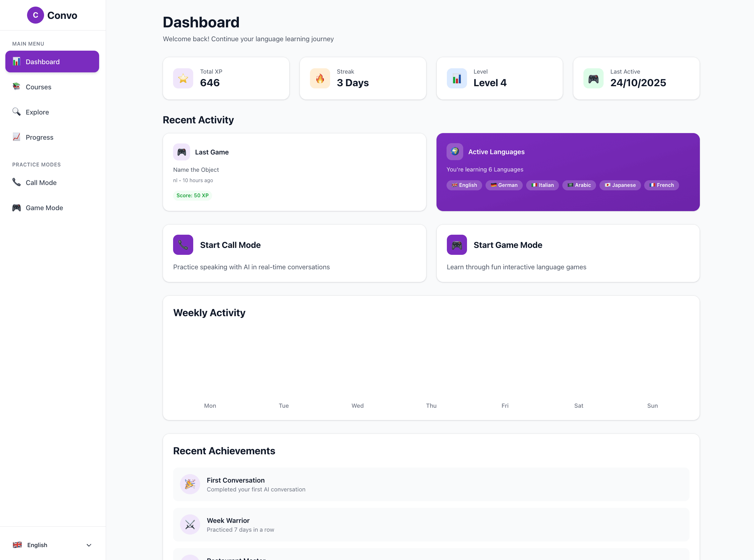The width and height of the screenshot is (754, 560).
Task: Toggle the Arabic language pill
Action: click(x=579, y=185)
